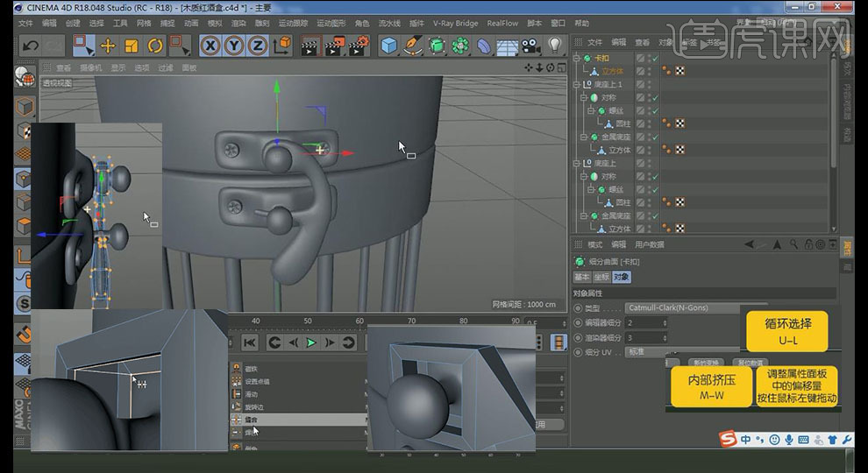Collapse first 对称 symmetry node
This screenshot has width=868, height=473.
click(x=583, y=97)
